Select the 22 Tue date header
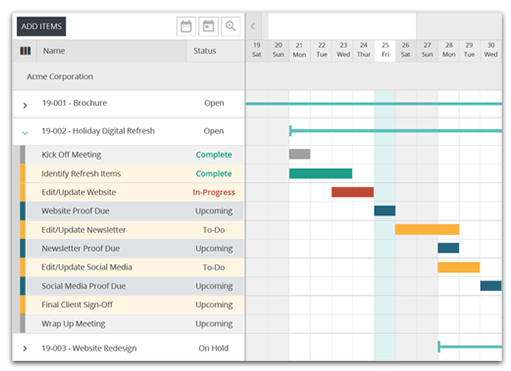Screen dimensions: 511x371 [x=322, y=50]
